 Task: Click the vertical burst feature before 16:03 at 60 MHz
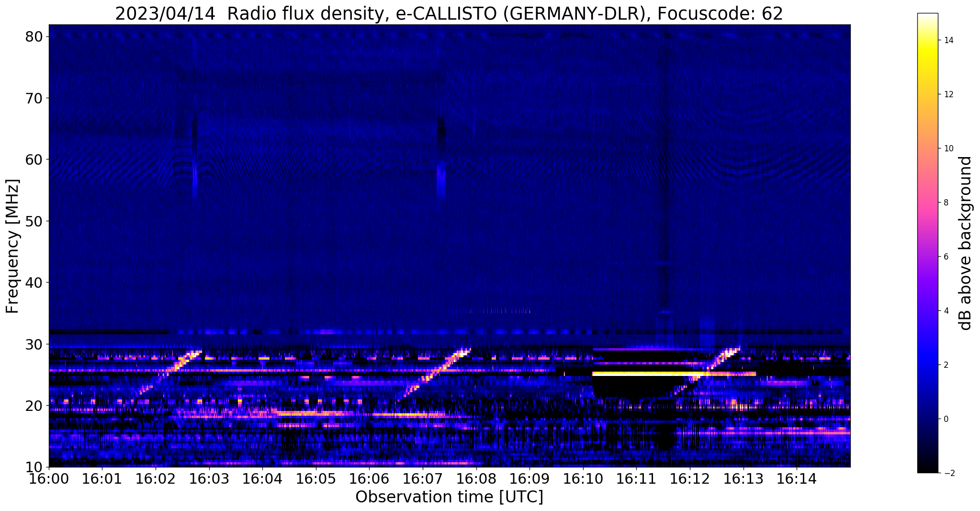coord(194,156)
